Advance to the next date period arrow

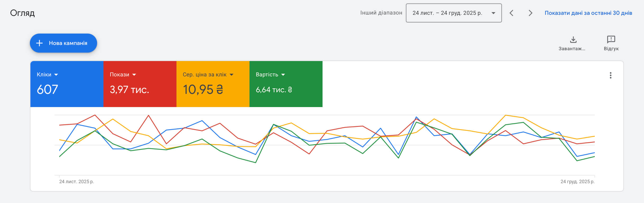530,13
